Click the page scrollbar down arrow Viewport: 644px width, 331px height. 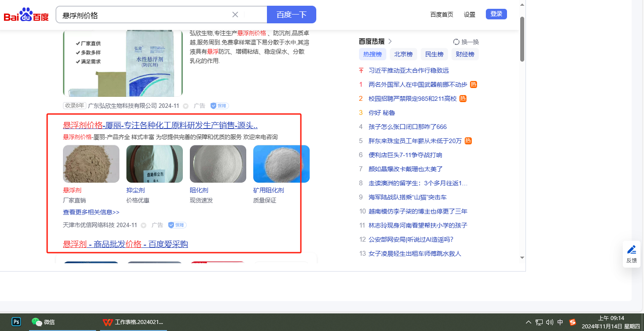coord(522,257)
